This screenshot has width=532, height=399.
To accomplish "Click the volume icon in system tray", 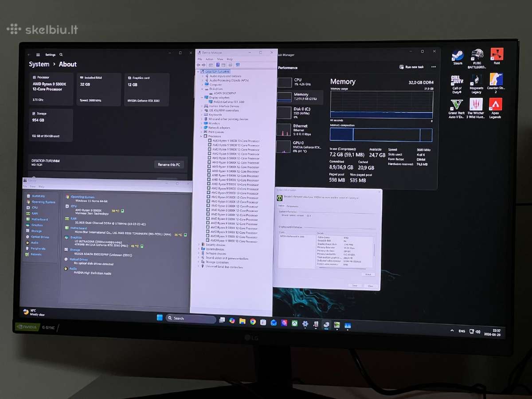I will click(478, 331).
